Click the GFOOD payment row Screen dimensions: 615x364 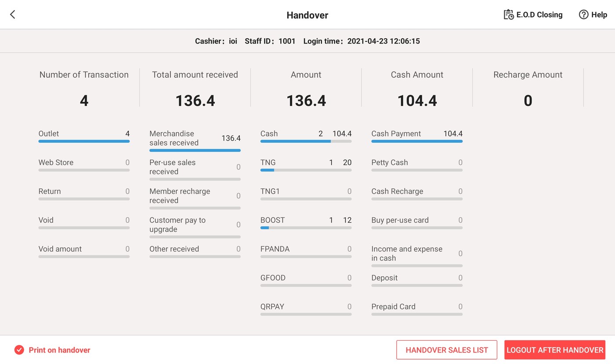point(306,281)
